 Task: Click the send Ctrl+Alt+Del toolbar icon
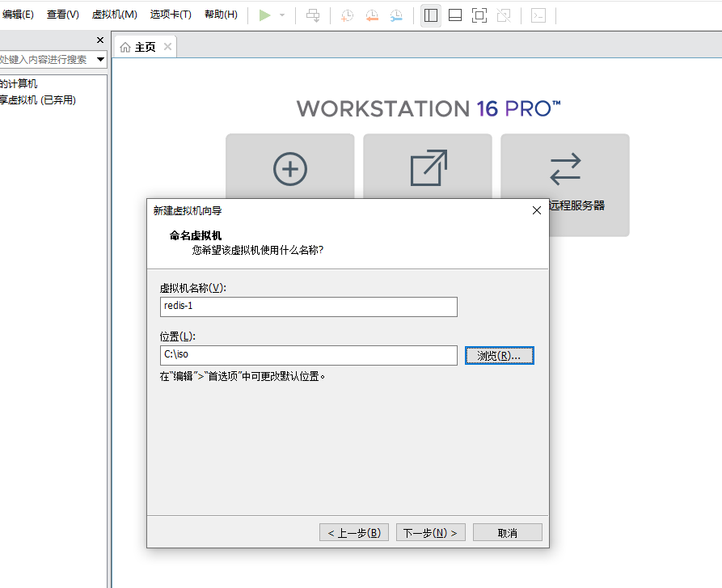(x=313, y=15)
